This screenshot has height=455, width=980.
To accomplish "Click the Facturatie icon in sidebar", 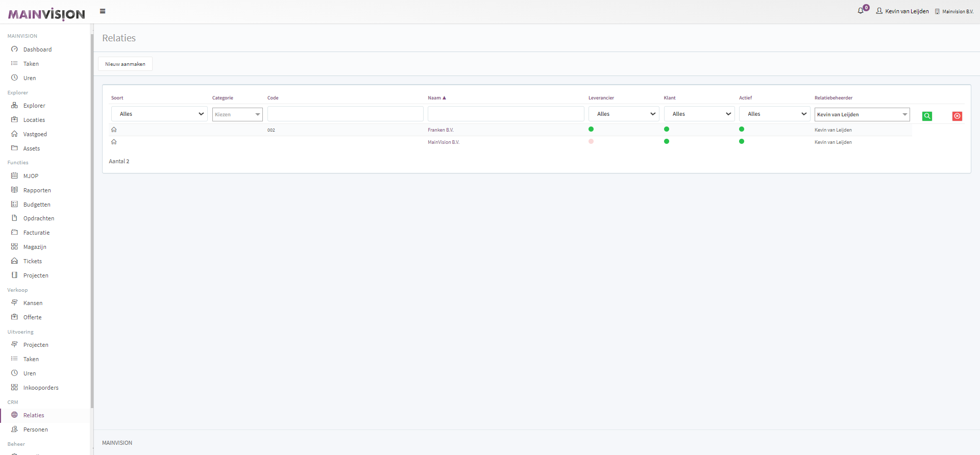I will pyautogui.click(x=14, y=232).
